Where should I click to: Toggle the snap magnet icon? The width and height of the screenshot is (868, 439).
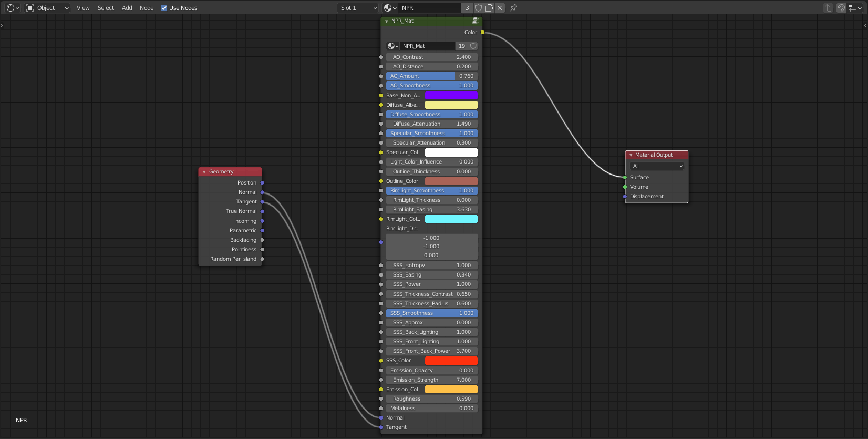click(841, 8)
